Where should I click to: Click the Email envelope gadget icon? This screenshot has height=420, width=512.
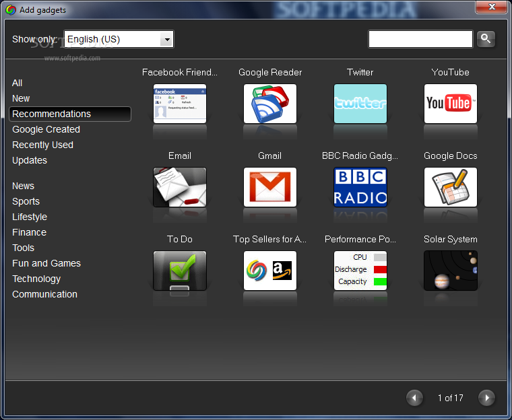click(x=180, y=187)
